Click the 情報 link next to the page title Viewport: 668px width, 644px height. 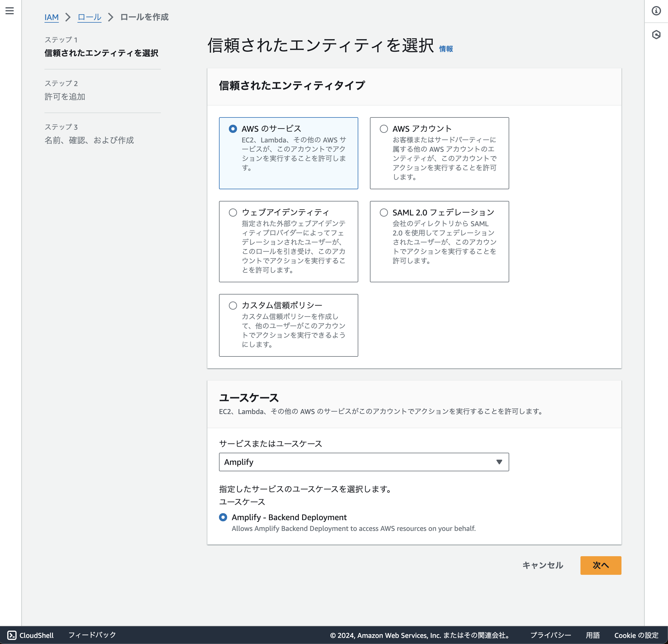(446, 49)
